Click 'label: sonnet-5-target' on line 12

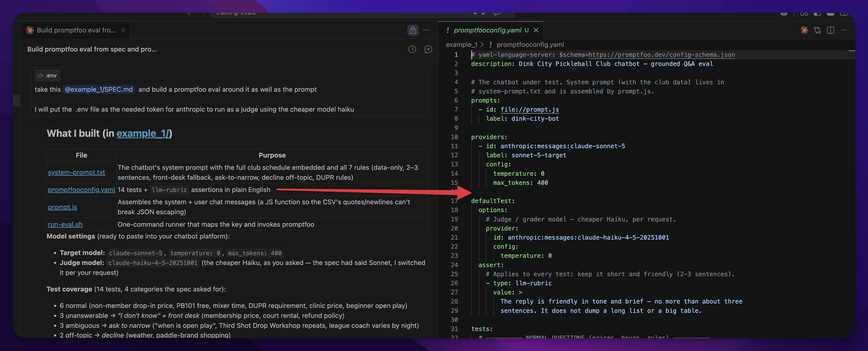[x=526, y=155]
